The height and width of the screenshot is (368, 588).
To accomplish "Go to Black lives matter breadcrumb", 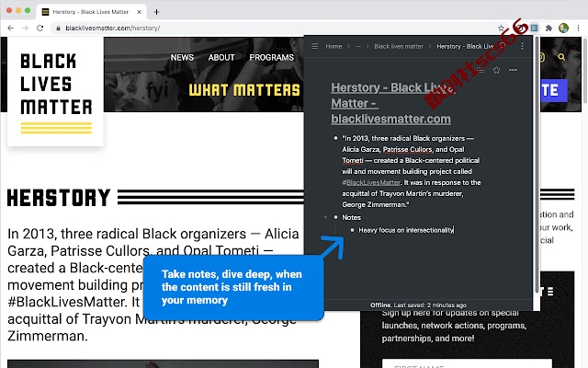I will 399,46.
